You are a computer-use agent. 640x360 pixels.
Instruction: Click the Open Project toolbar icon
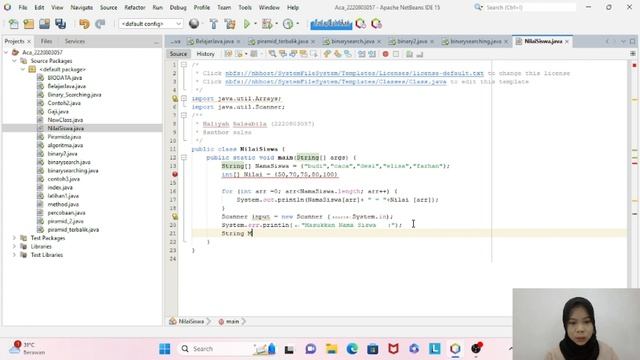click(44, 24)
